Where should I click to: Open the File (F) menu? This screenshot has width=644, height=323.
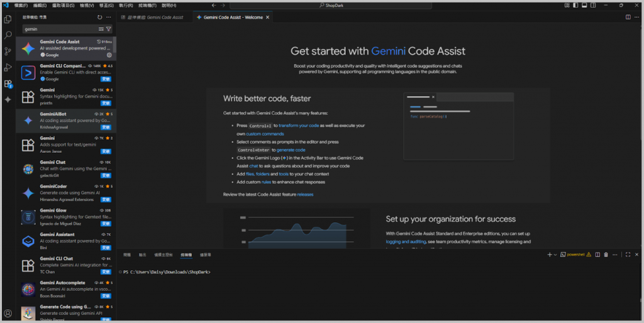(21, 5)
